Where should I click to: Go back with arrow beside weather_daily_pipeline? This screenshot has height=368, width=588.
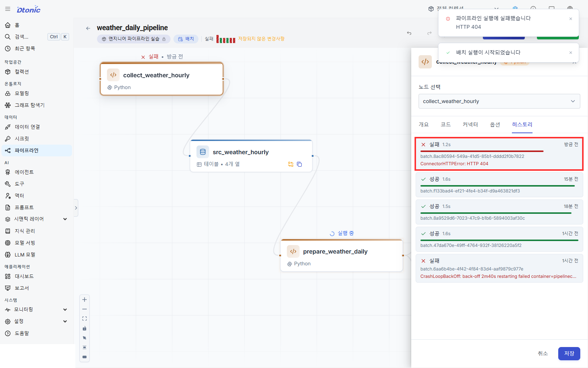(88, 28)
